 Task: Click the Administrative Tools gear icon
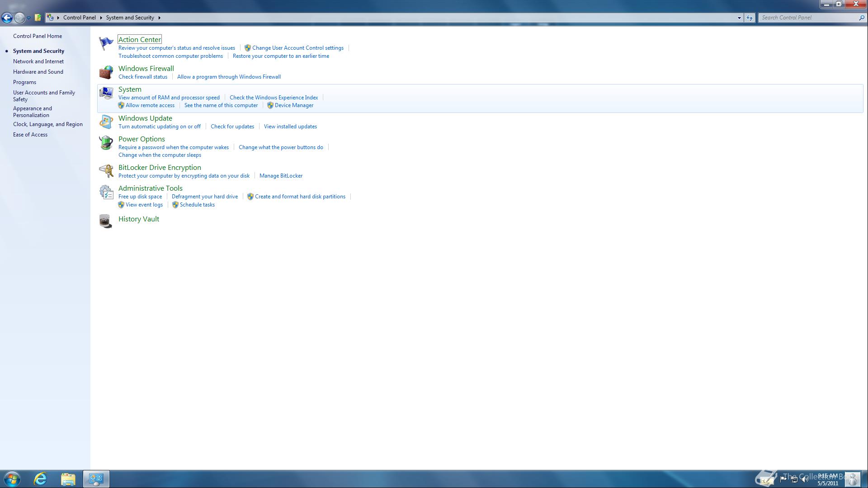point(106,192)
